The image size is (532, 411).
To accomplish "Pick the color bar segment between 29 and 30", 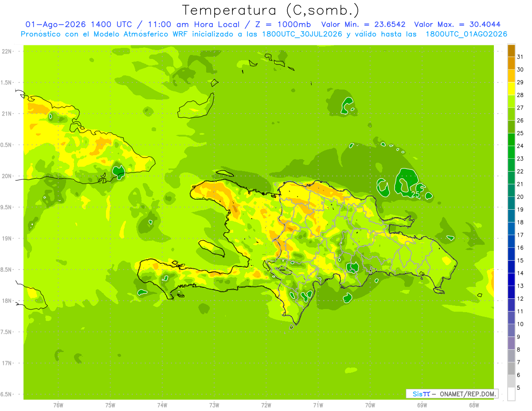I will (511, 76).
